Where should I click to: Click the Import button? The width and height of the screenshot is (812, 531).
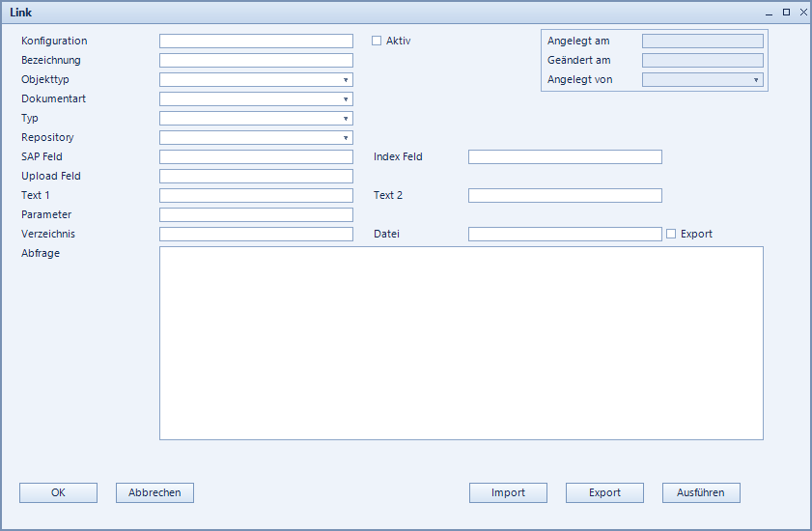click(508, 492)
